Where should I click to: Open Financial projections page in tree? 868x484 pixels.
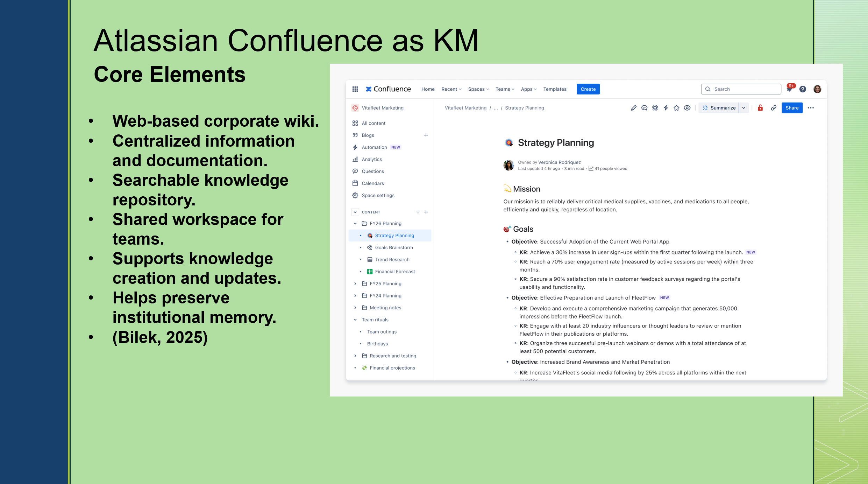coord(392,368)
